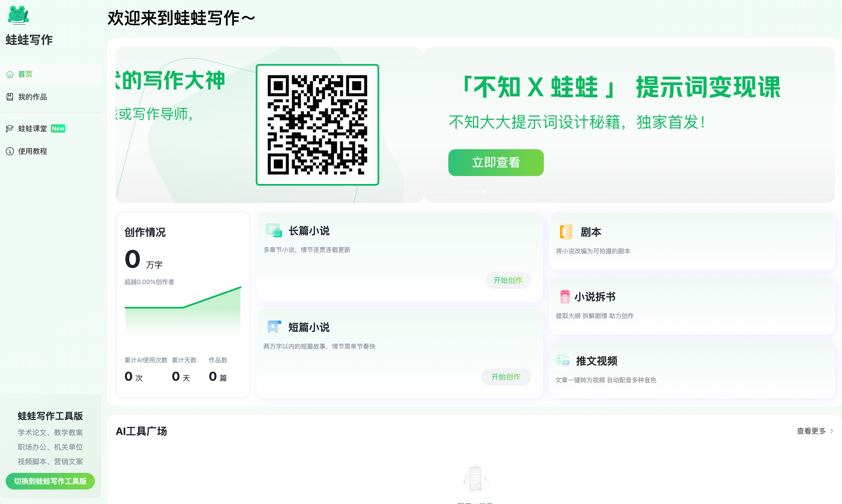The image size is (842, 504).
Task: Open the 首页 menu item
Action: (51, 74)
